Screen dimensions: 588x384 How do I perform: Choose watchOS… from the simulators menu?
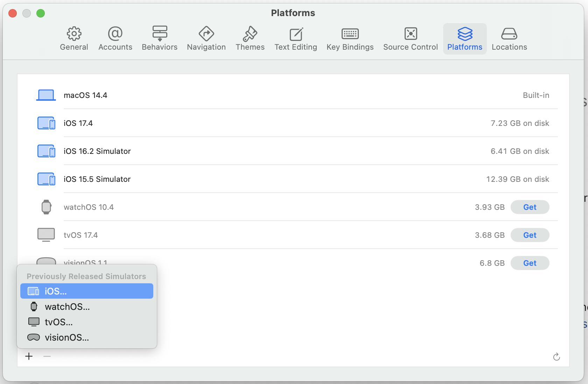[87, 307]
